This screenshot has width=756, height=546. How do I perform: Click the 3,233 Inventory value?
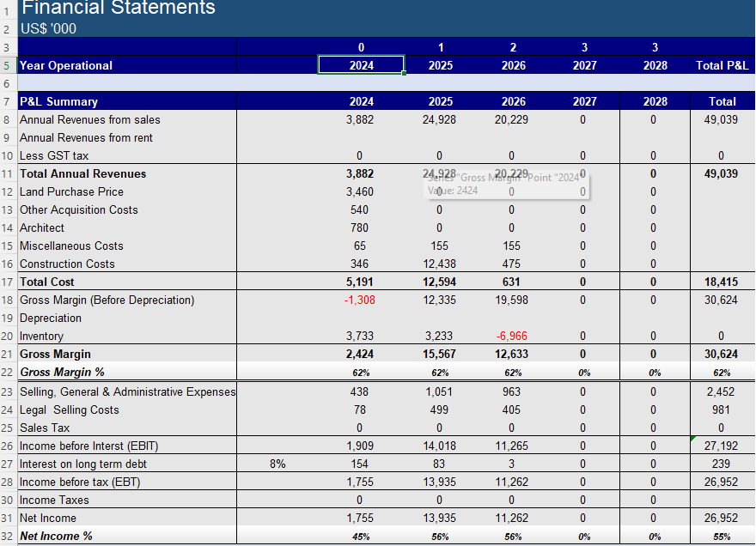click(x=439, y=337)
